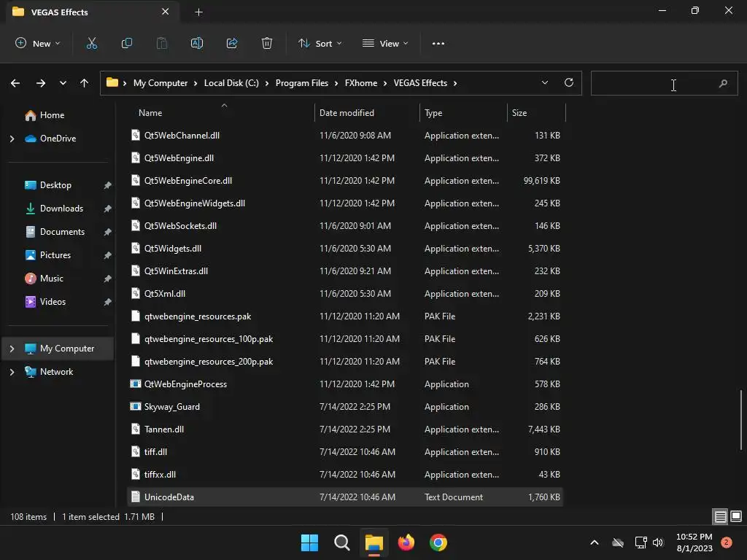Click the Rename icon in toolbar

[x=197, y=43]
